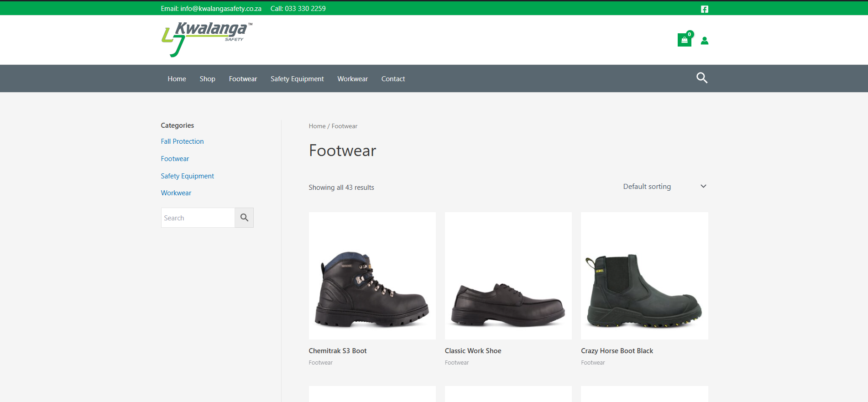Select the Fall Protection category link
868x402 pixels.
tap(182, 141)
